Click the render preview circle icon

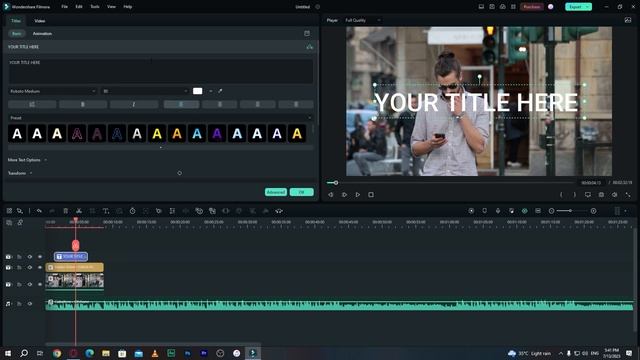tap(471, 211)
